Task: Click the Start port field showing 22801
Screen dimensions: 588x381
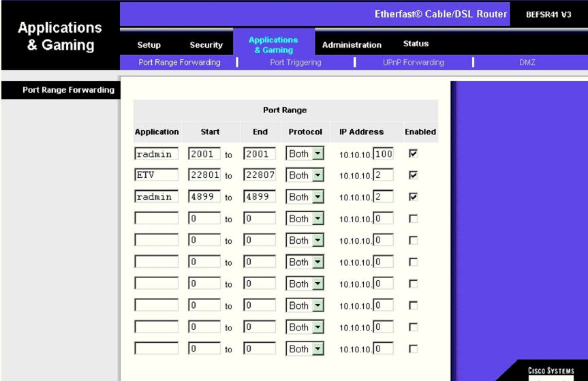Action: point(204,175)
